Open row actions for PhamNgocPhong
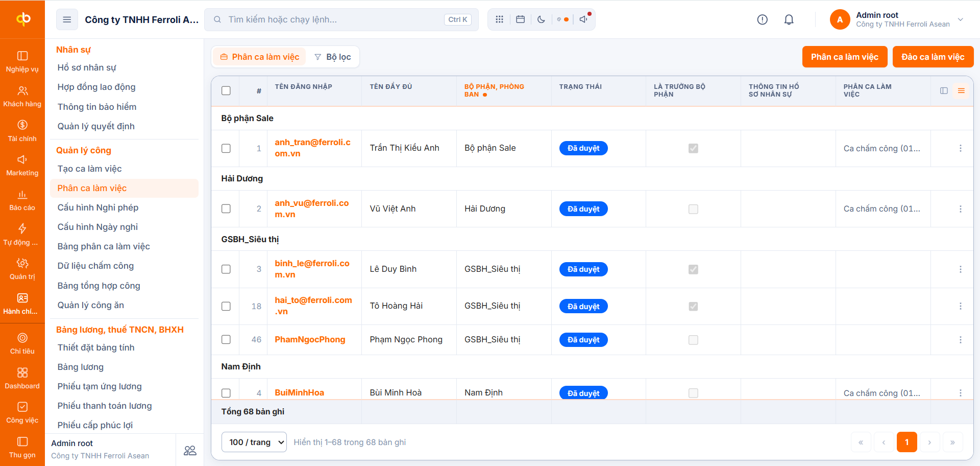Screen dimensions: 980x466 click(x=960, y=340)
